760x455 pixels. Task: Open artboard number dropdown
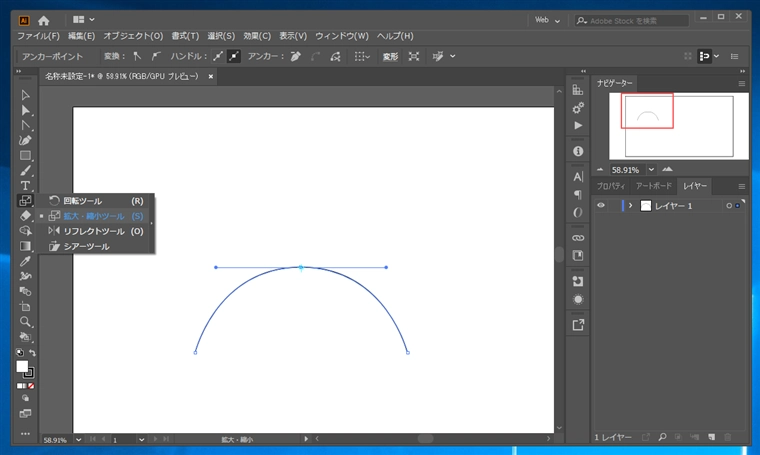point(141,439)
